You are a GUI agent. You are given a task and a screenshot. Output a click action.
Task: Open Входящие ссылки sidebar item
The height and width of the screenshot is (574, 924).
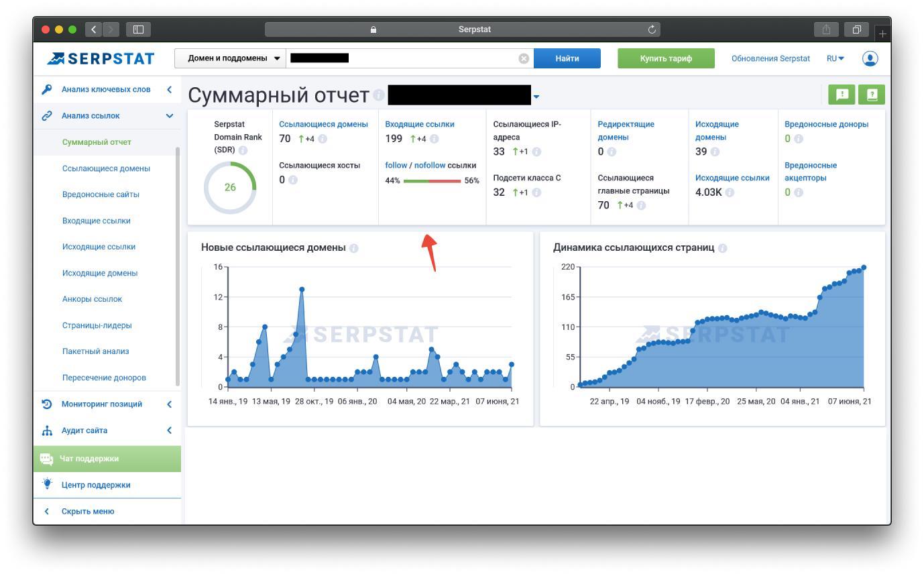pos(96,221)
